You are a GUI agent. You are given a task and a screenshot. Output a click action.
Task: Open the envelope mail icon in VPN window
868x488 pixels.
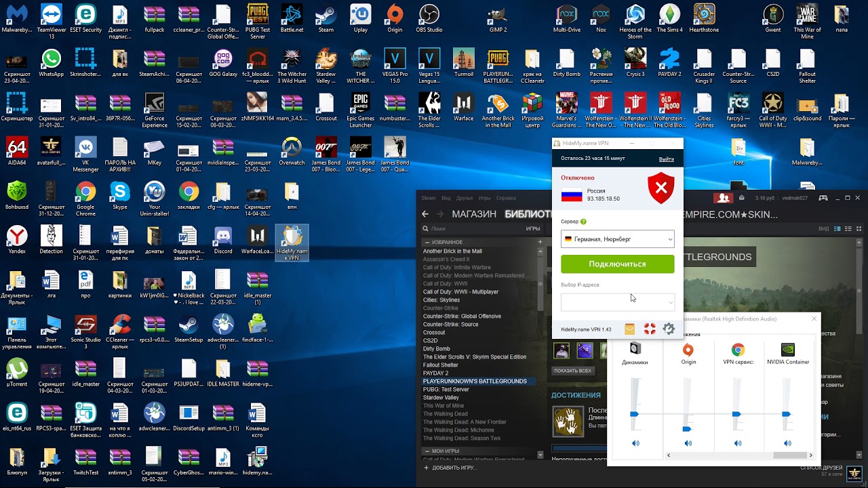tap(630, 329)
